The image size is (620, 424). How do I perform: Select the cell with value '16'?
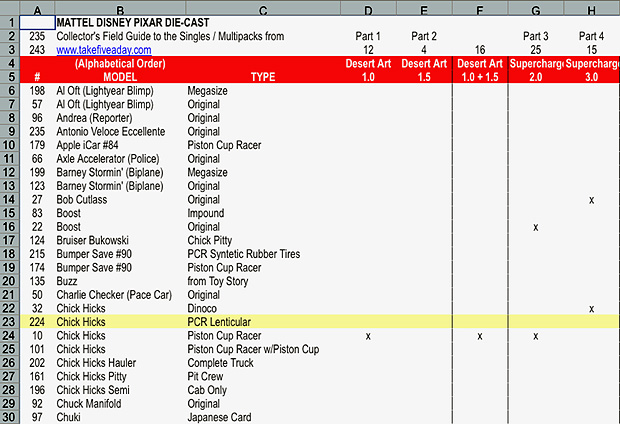(x=480, y=50)
